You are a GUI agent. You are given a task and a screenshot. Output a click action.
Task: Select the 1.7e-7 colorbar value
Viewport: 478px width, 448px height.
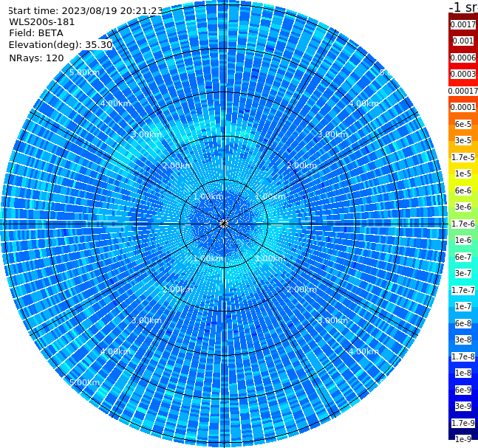(463, 290)
